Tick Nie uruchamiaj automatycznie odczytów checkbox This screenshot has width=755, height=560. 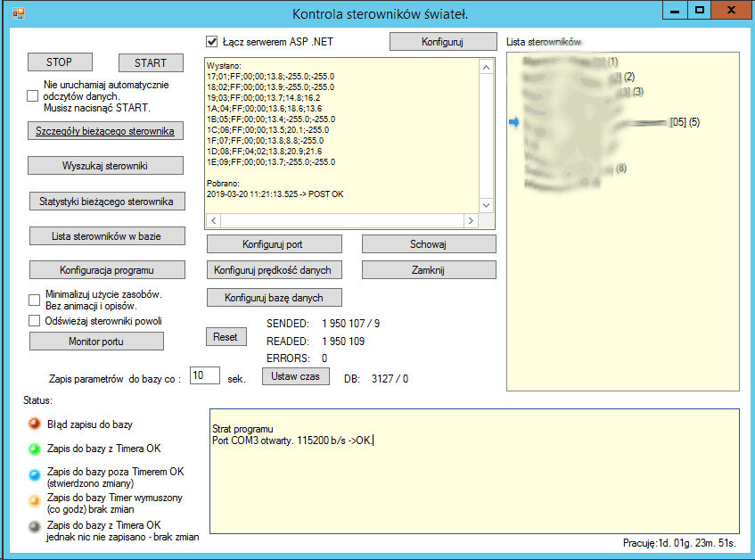coord(33,95)
